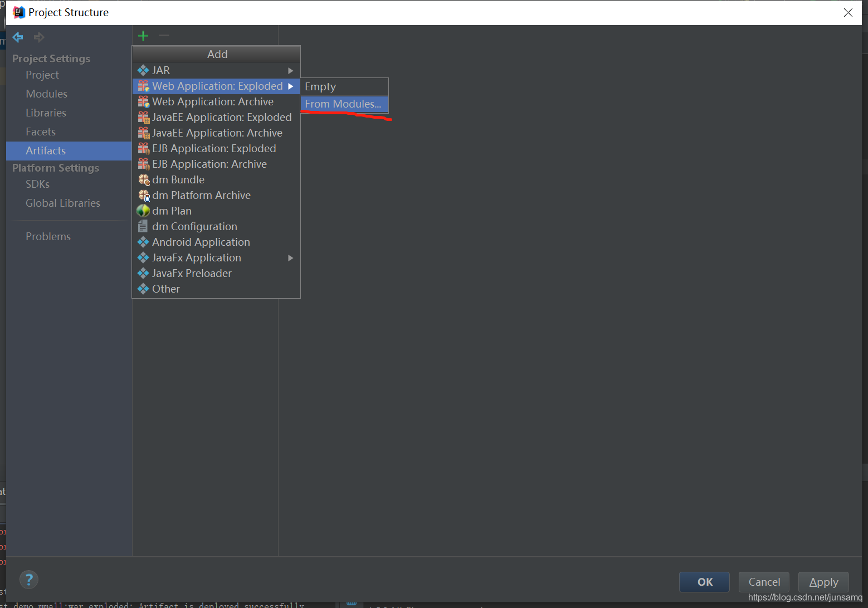Close the Project Structure dialog
This screenshot has height=608, width=868.
point(848,12)
